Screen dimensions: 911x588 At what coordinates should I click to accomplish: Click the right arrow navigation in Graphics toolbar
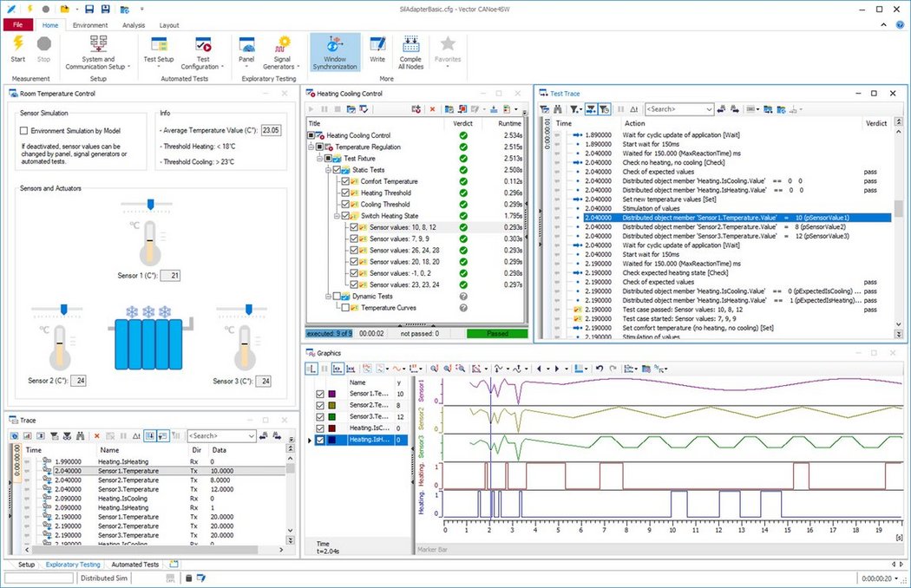pyautogui.click(x=557, y=369)
